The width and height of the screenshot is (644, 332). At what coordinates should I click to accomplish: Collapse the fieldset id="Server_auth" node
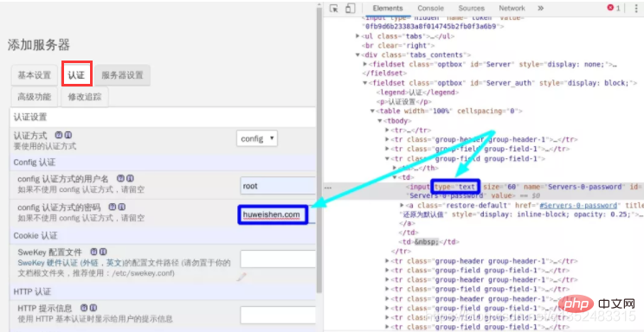[x=365, y=83]
